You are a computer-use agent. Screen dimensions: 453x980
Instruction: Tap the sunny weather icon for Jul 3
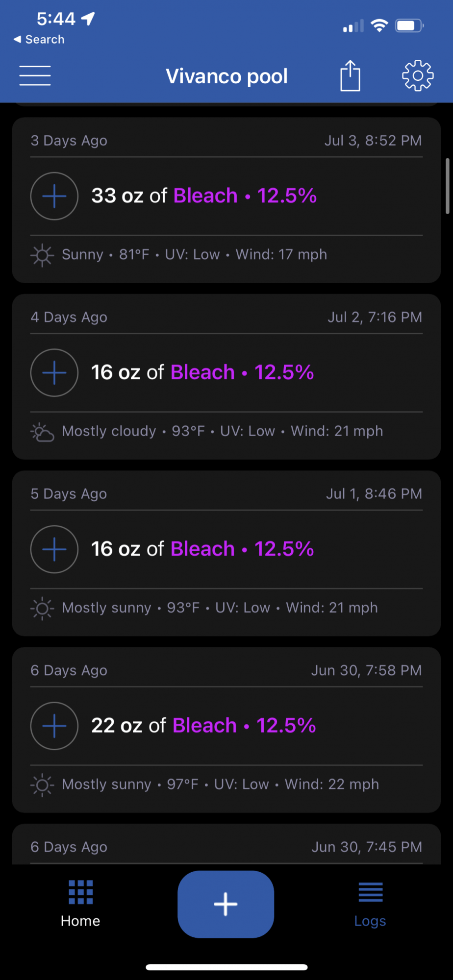pyautogui.click(x=42, y=255)
